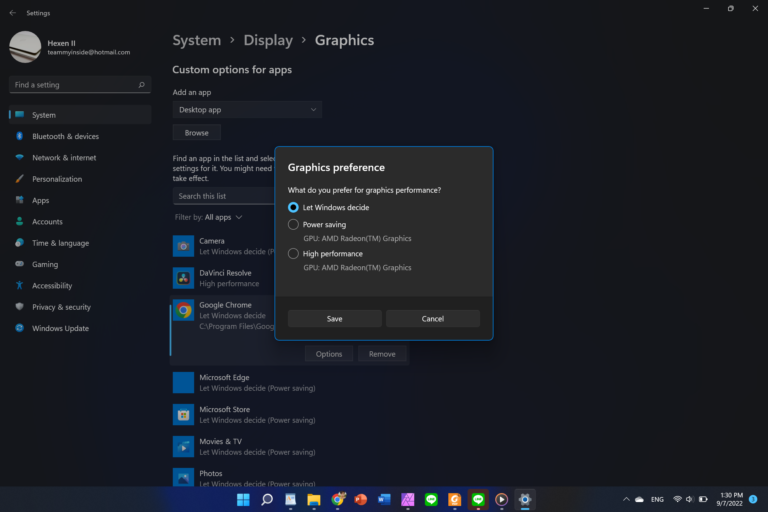Click the Camera app icon in list
Image resolution: width=768 pixels, height=512 pixels.
[183, 245]
